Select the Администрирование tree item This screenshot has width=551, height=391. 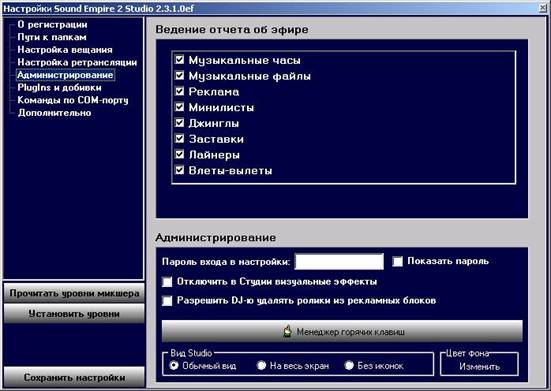click(65, 75)
